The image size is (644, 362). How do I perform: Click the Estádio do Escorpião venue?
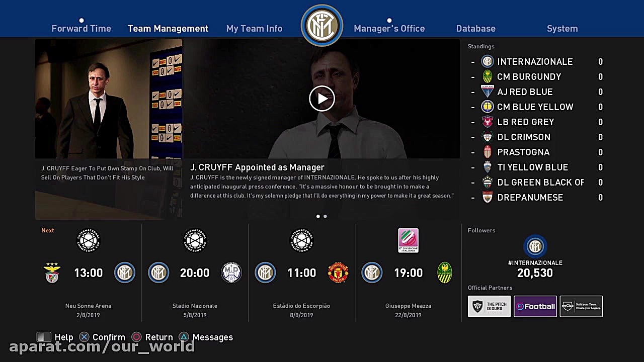(301, 306)
